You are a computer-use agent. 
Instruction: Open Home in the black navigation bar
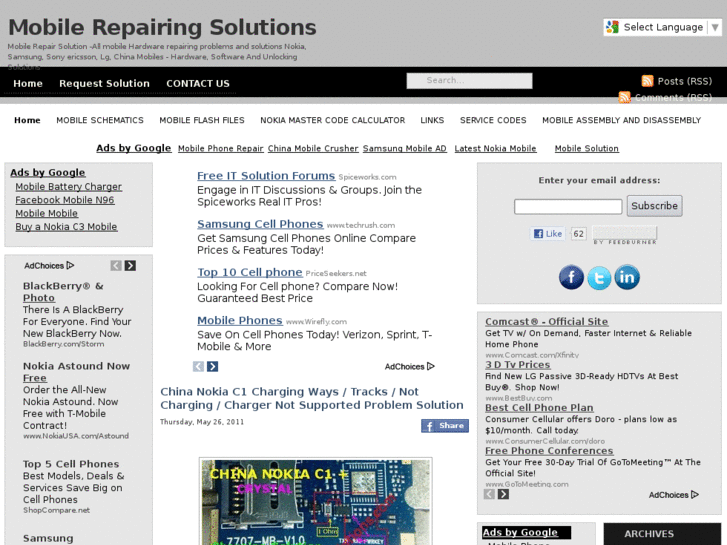(28, 83)
